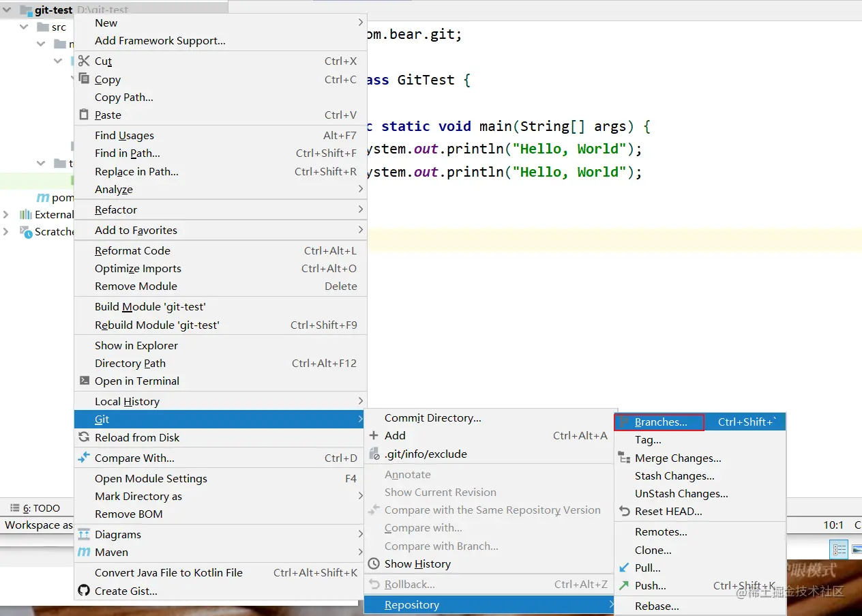The image size is (862, 616).
Task: Choose Clone menu item
Action: tap(700, 550)
